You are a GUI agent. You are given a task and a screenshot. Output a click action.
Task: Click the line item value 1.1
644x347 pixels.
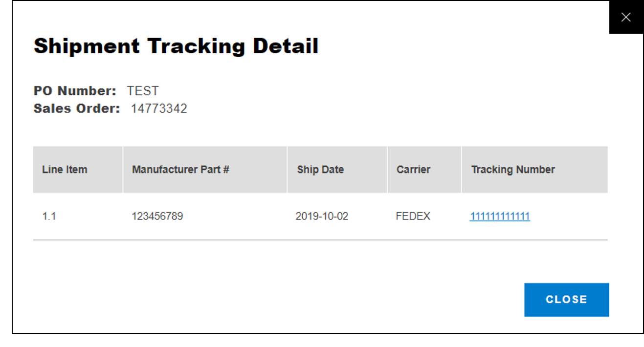(49, 216)
